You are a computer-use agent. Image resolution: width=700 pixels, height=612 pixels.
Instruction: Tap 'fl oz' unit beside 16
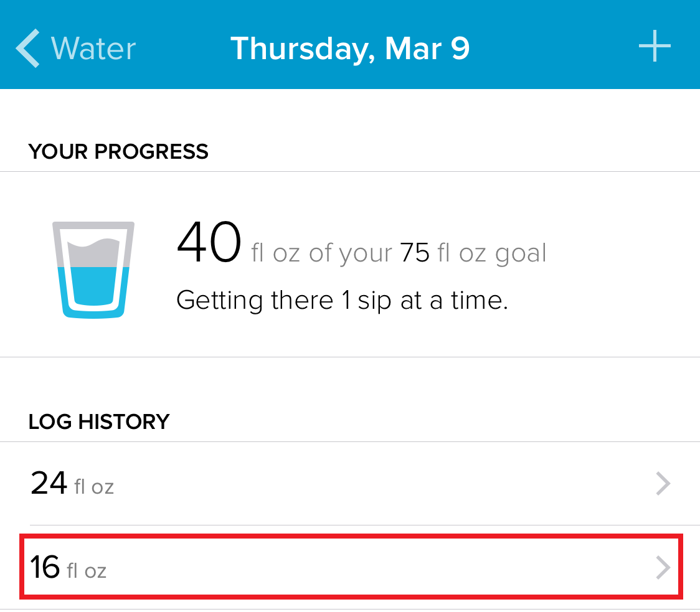[87, 571]
